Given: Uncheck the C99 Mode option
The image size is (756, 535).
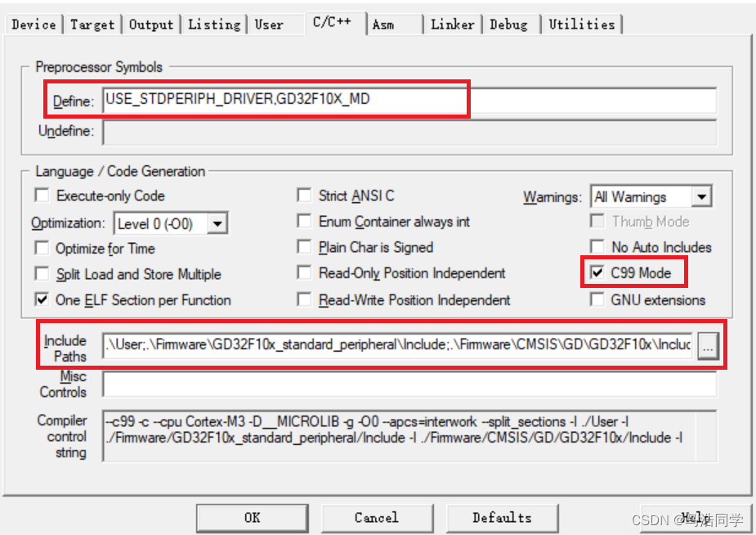Looking at the screenshot, I should [597, 273].
